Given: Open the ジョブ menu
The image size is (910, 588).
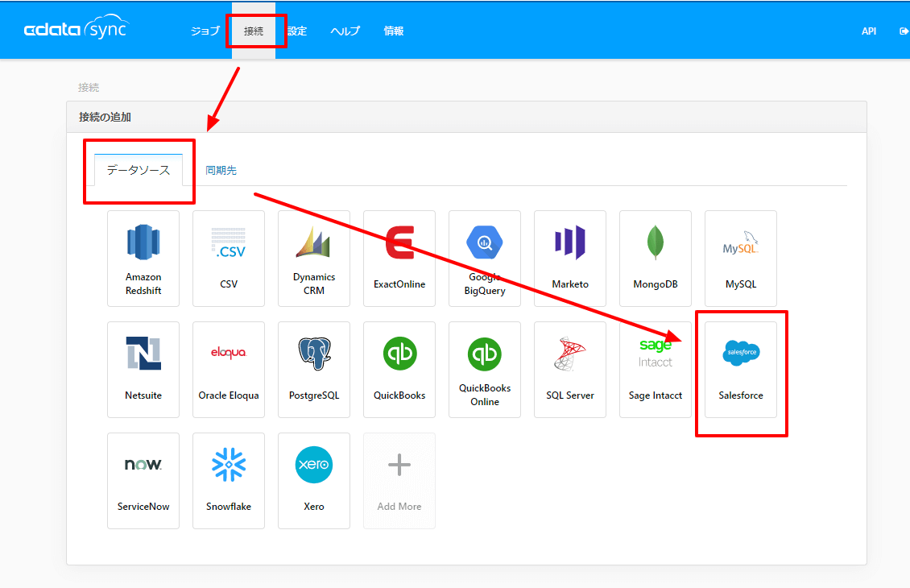Looking at the screenshot, I should [205, 31].
